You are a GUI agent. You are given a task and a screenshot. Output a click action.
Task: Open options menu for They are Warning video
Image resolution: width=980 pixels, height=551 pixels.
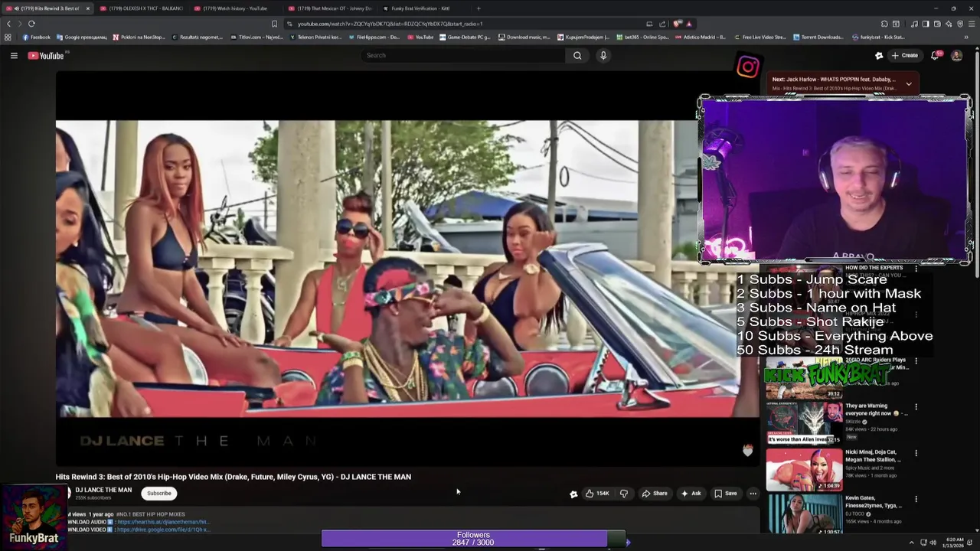[x=916, y=407]
